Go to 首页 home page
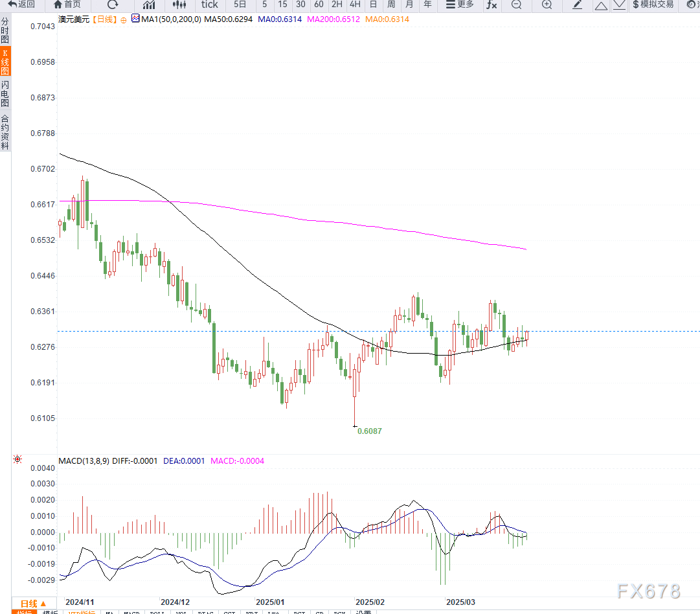700x614 pixels. (67, 5)
